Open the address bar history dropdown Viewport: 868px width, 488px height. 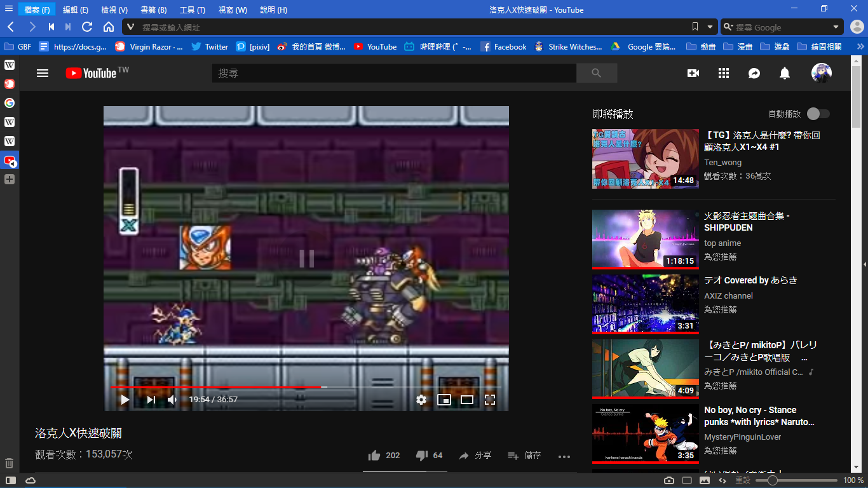[710, 27]
